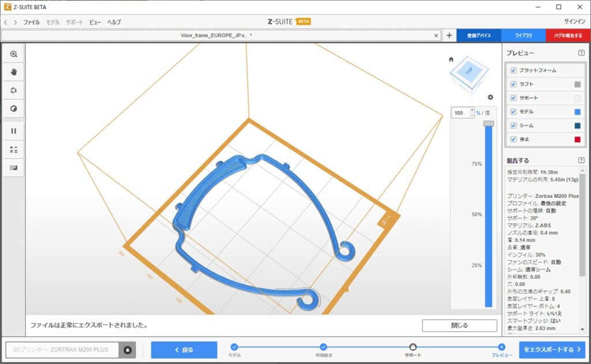Click the 3D cube view mode icon

(13, 108)
